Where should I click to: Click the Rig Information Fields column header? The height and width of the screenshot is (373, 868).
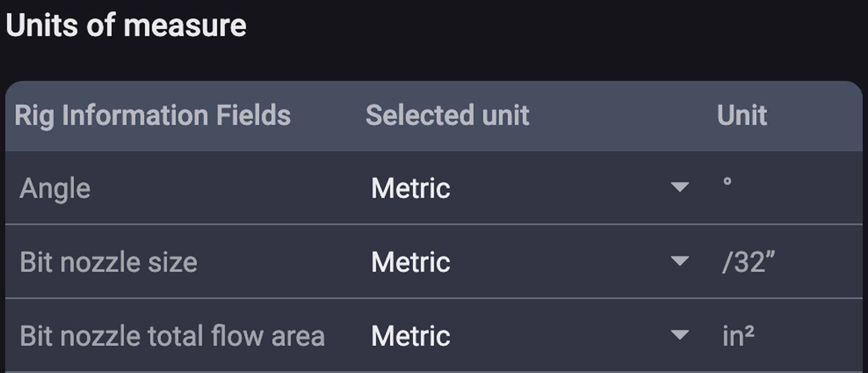click(x=153, y=115)
